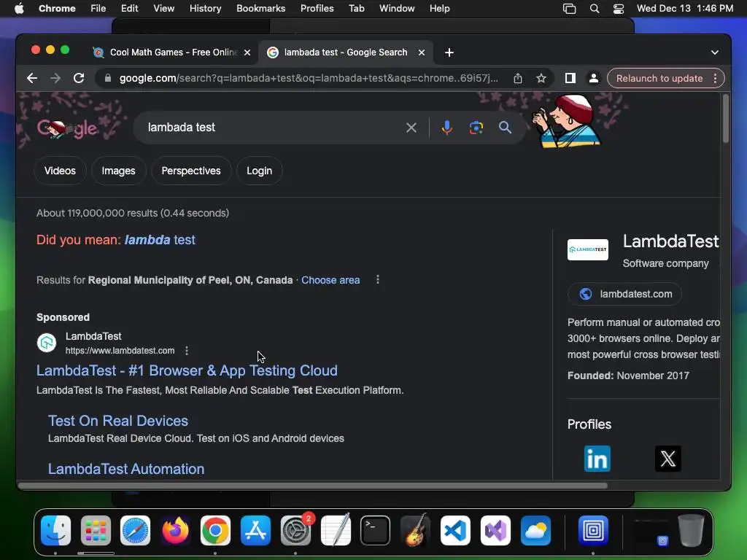Image resolution: width=747 pixels, height=560 pixels.
Task: Open the sponsored LambdaTest ad options menu
Action: click(x=187, y=351)
